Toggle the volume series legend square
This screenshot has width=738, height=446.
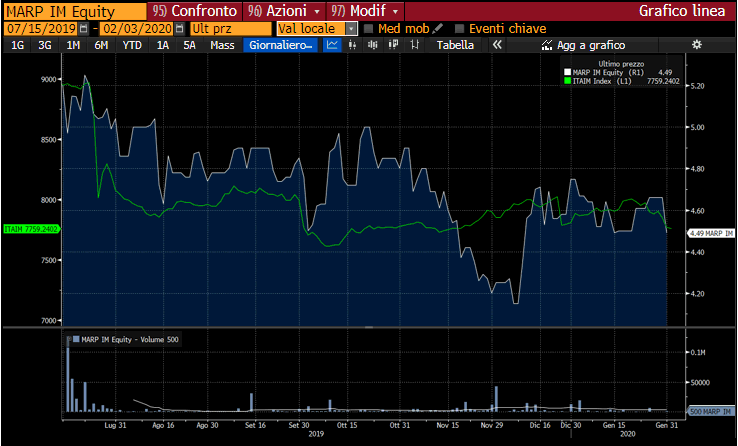point(75,340)
